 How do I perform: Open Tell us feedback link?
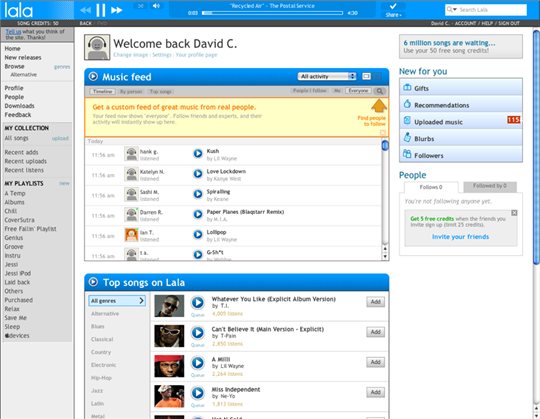click(13, 32)
